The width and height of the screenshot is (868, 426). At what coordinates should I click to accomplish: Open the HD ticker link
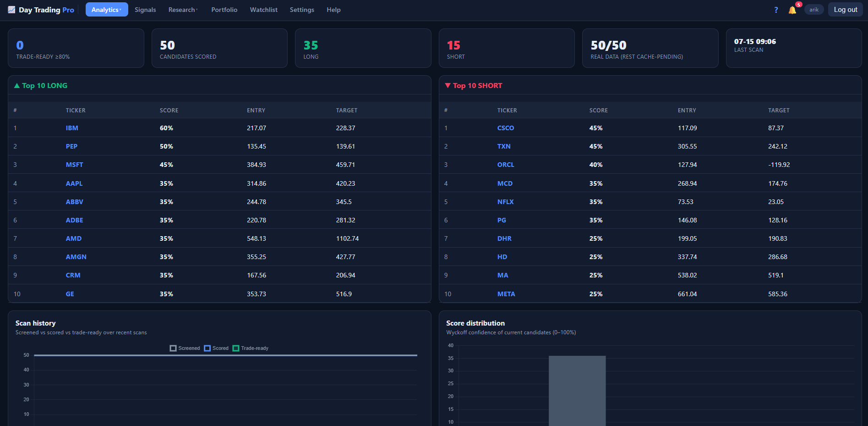point(502,257)
